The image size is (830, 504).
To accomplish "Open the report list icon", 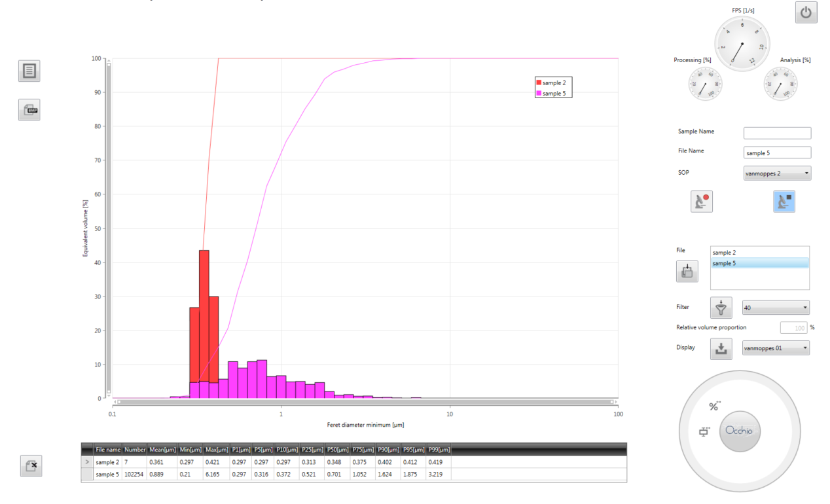I will point(29,71).
